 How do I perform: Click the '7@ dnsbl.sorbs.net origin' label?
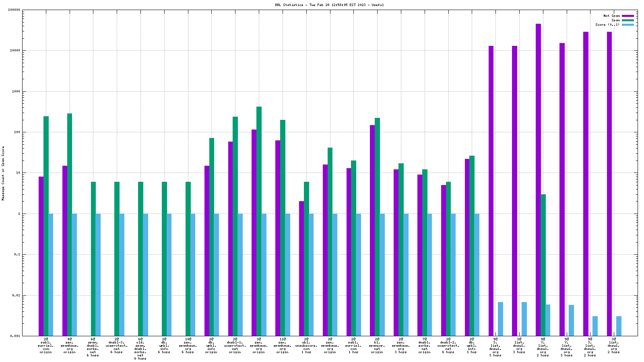click(x=424, y=346)
